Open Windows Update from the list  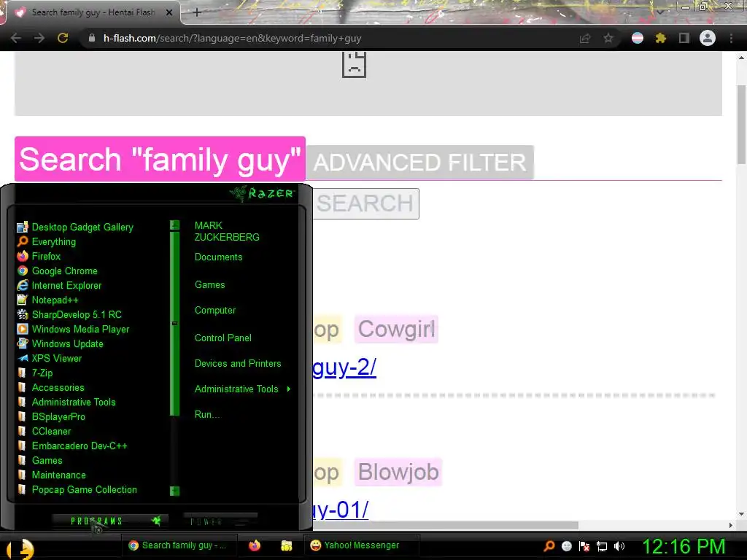pyautogui.click(x=61, y=344)
